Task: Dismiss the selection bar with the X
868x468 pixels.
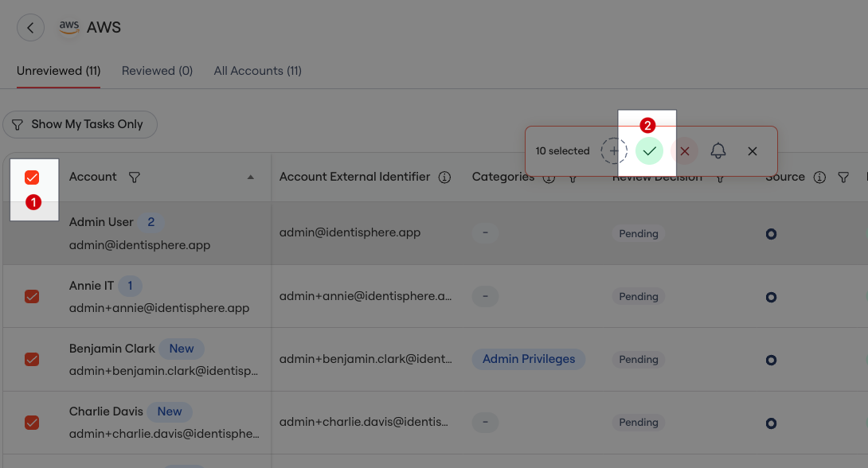Action: click(753, 150)
